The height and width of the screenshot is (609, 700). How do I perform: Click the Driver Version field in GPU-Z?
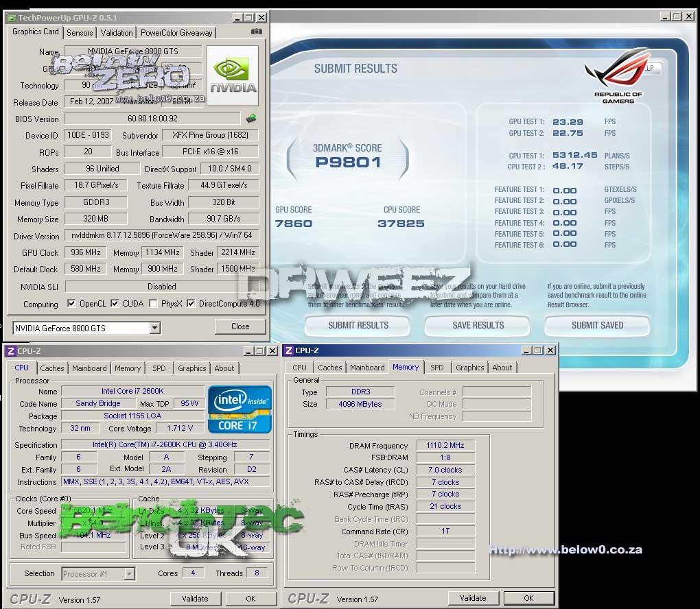tap(161, 235)
